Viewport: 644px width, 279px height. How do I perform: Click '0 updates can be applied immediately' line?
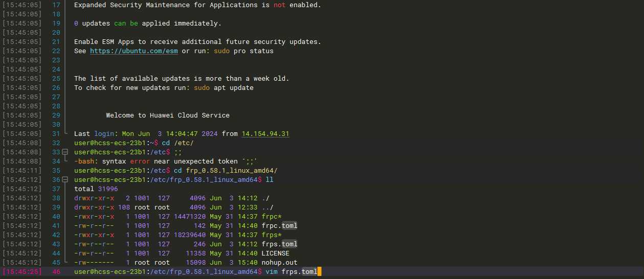coord(148,24)
